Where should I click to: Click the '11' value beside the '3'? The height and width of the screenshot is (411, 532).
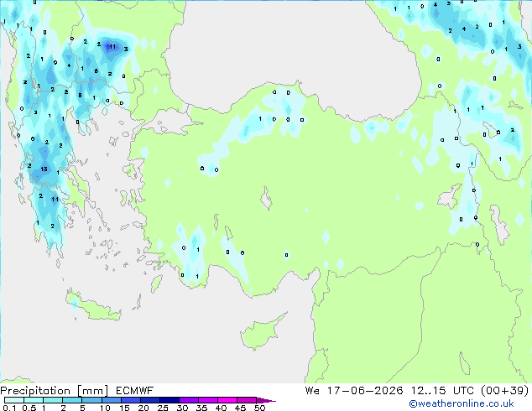[112, 46]
